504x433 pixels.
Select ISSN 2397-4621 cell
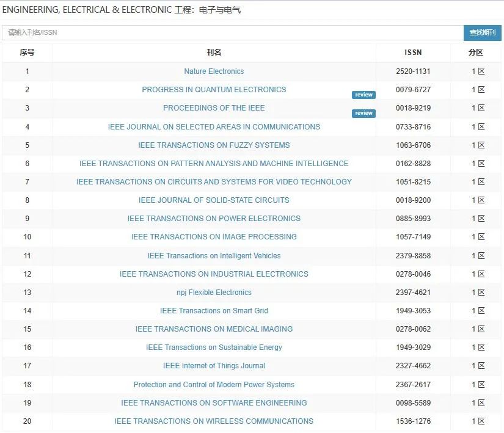(413, 293)
